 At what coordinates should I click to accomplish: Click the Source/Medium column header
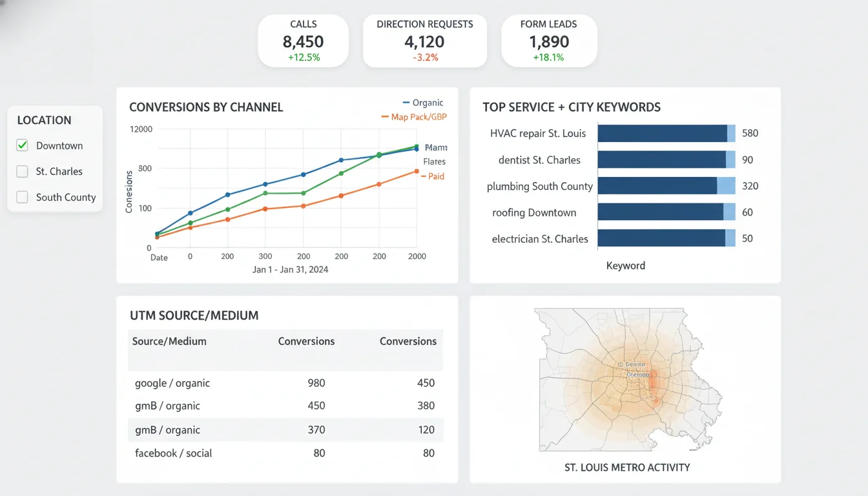pyautogui.click(x=169, y=341)
